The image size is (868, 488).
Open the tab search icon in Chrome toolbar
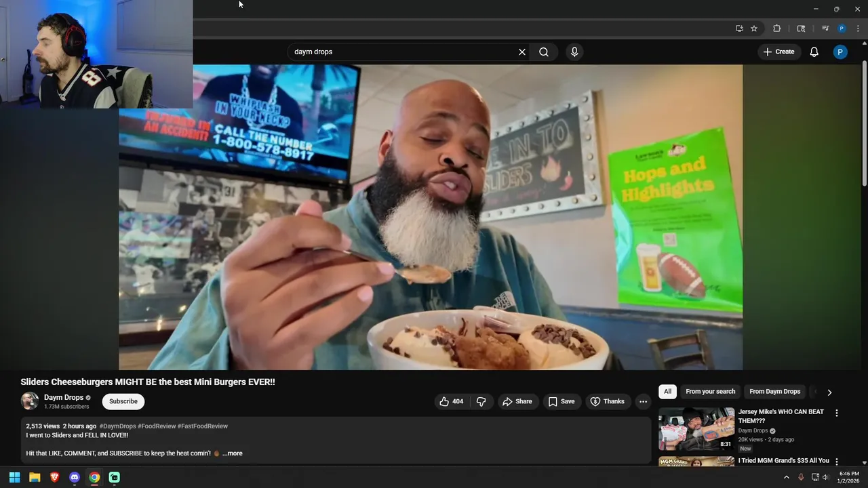coord(801,28)
